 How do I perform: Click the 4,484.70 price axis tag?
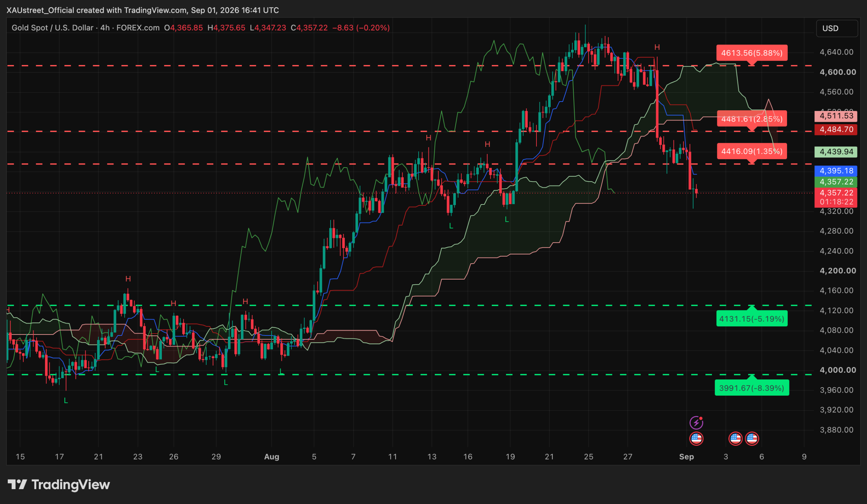point(837,130)
